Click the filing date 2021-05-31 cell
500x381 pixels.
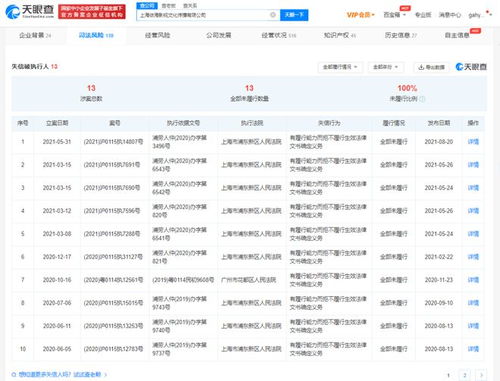[57, 142]
